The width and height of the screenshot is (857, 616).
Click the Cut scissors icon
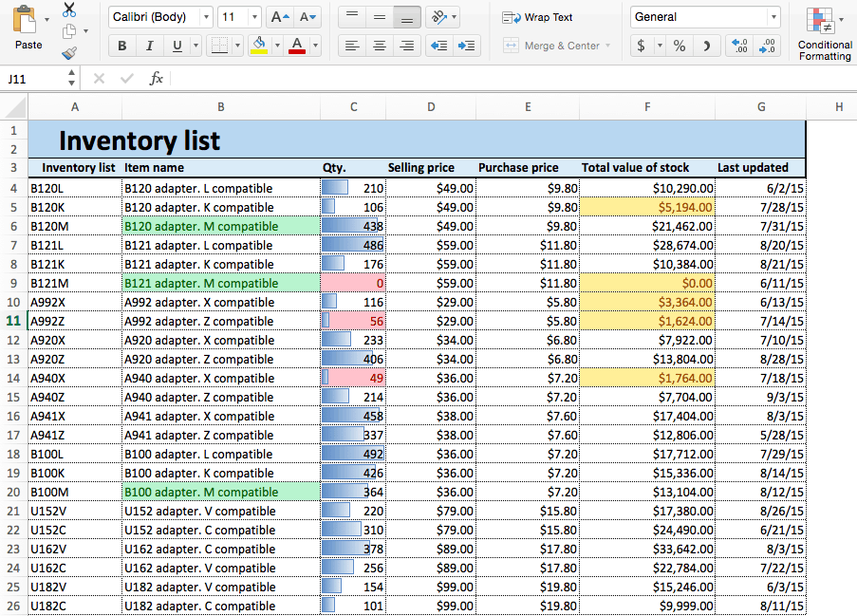69,10
